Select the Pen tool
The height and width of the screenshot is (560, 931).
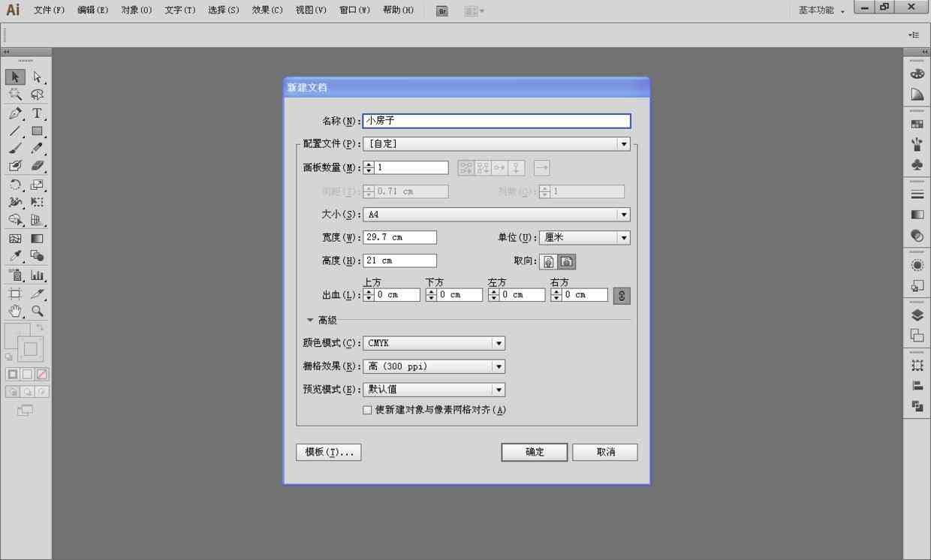click(x=15, y=113)
